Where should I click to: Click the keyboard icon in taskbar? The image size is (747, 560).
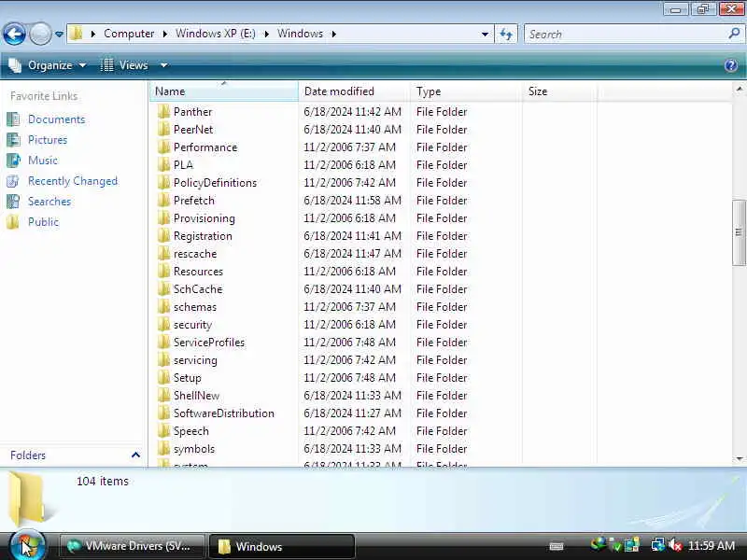point(557,546)
